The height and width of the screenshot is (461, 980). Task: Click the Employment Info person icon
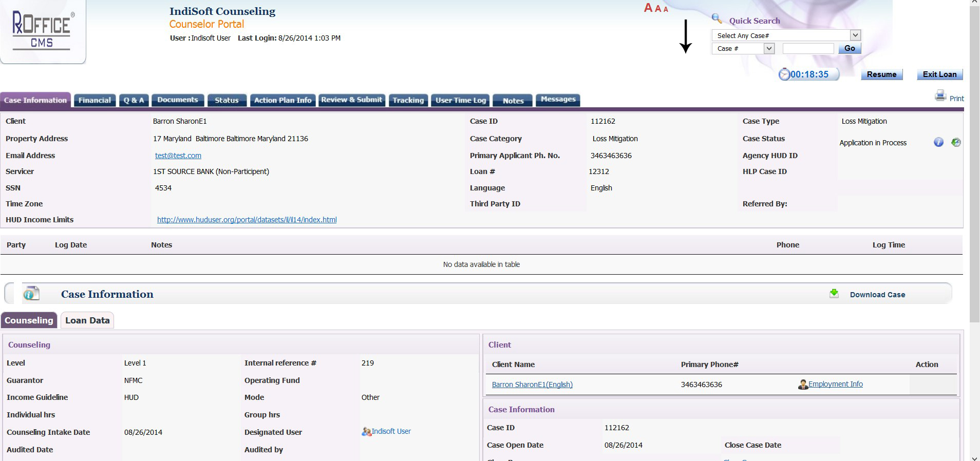pos(803,385)
